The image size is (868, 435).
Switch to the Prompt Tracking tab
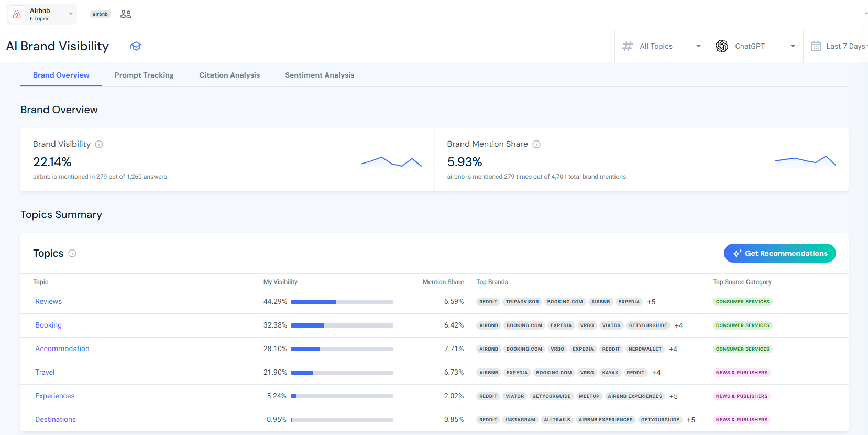(144, 75)
